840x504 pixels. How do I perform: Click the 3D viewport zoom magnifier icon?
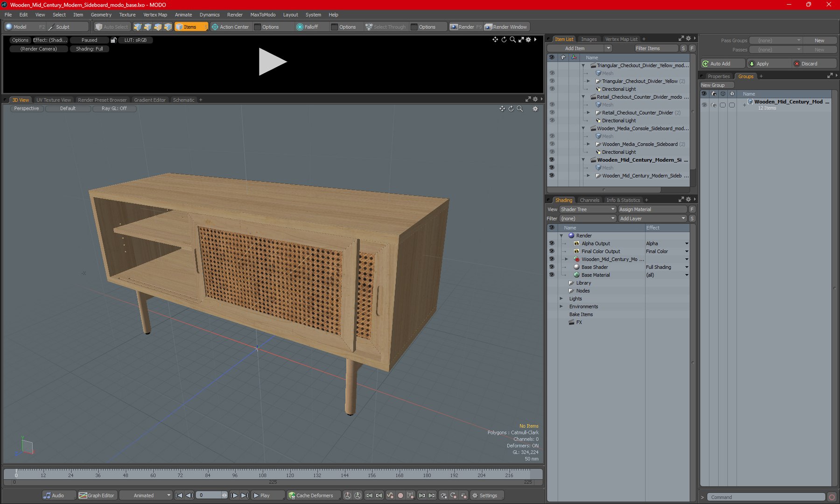pyautogui.click(x=520, y=109)
